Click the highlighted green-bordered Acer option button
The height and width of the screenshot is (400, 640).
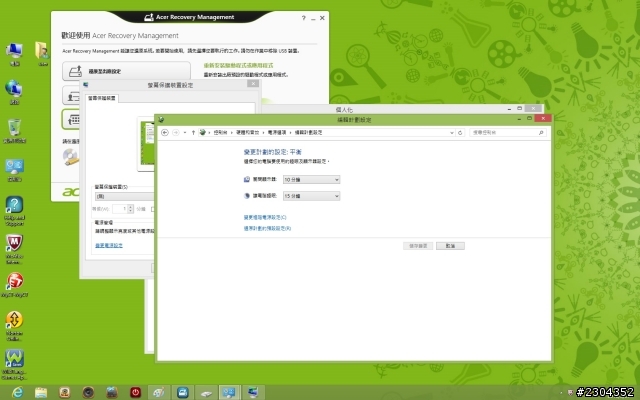point(71,119)
